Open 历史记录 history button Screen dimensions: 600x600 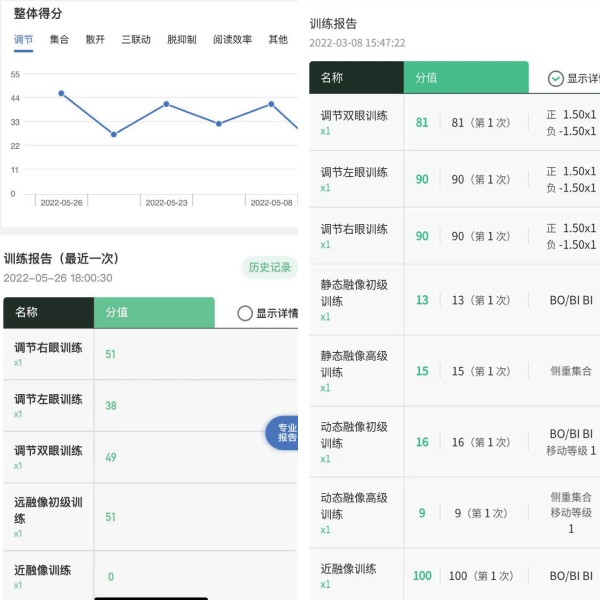(270, 267)
